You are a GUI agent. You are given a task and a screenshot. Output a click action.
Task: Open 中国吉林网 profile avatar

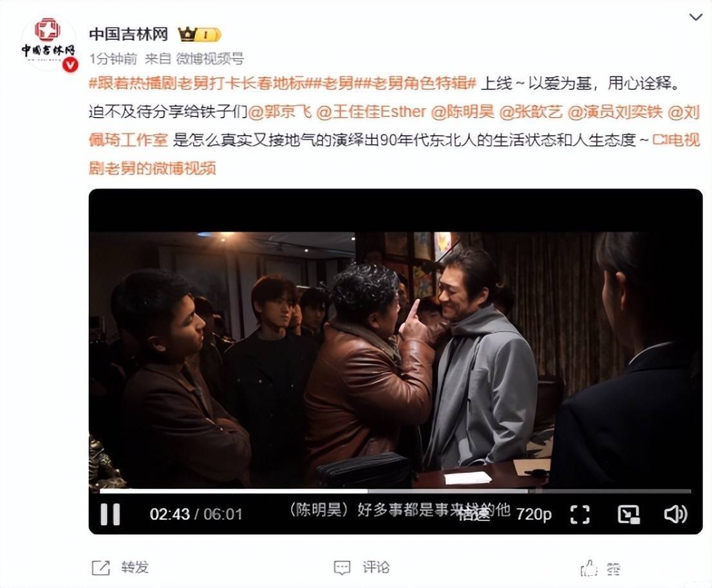click(48, 42)
